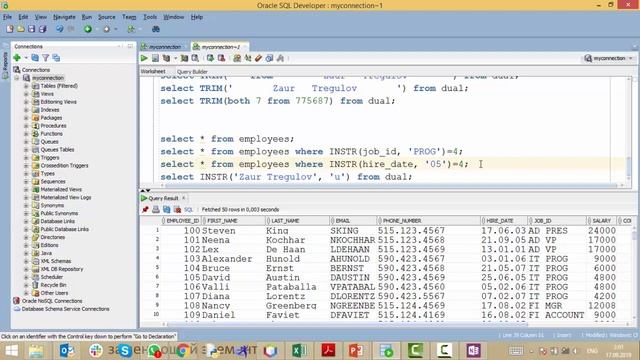640x360 pixels.
Task: Click the Open folder icon in main toolbar
Action: (x=20, y=29)
